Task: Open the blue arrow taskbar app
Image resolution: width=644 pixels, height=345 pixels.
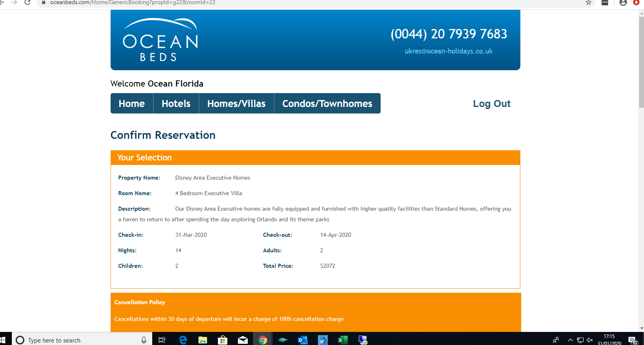Action: [323, 340]
